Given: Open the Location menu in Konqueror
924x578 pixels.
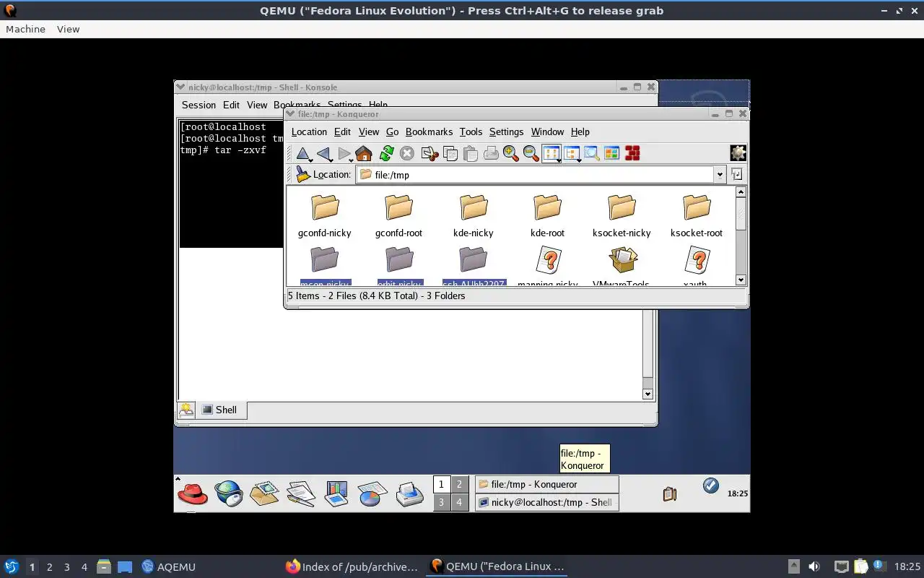Looking at the screenshot, I should coord(309,131).
